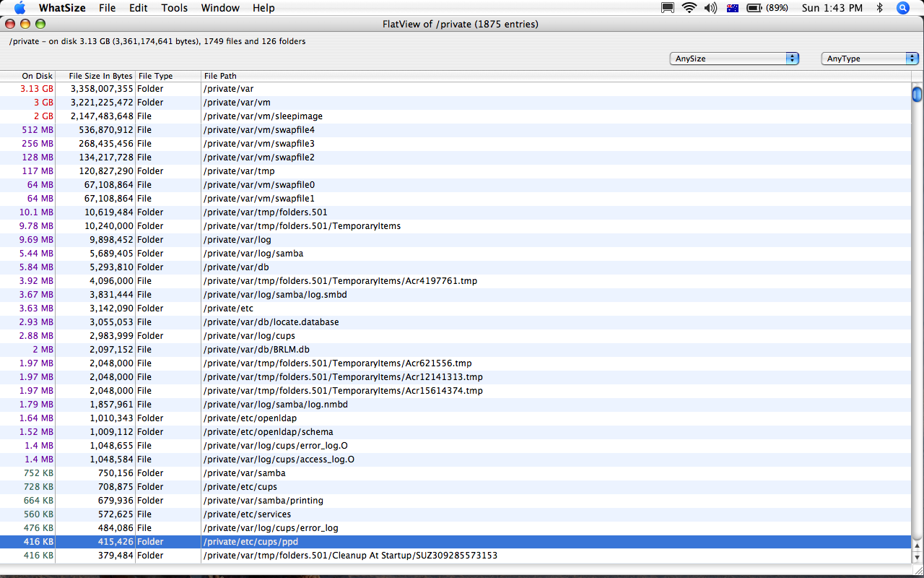Open the Apple menu

[x=19, y=8]
